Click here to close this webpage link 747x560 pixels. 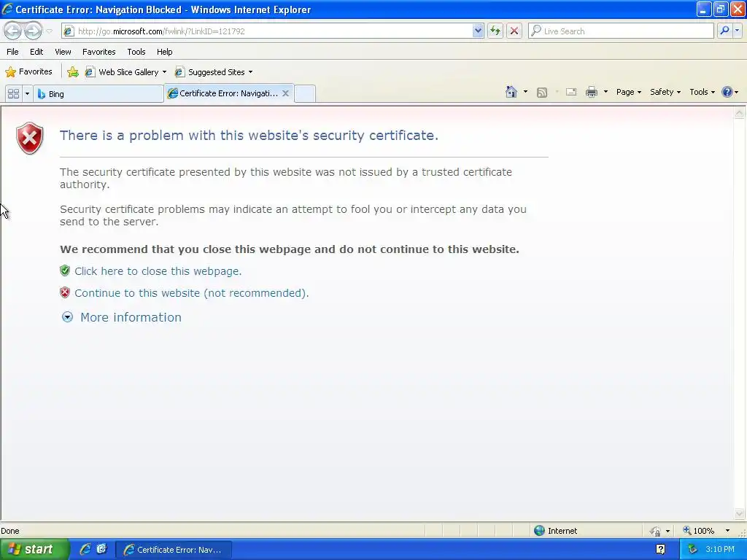tap(158, 271)
